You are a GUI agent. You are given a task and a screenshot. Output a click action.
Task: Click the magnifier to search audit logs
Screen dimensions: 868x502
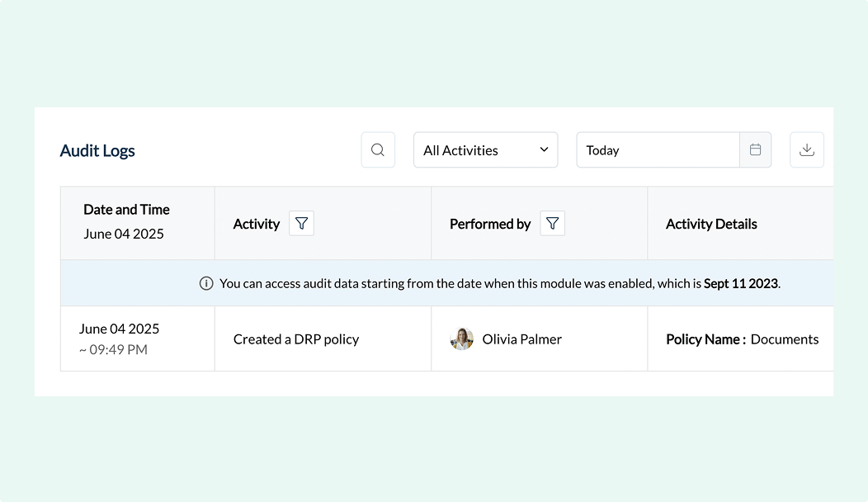[x=378, y=149]
